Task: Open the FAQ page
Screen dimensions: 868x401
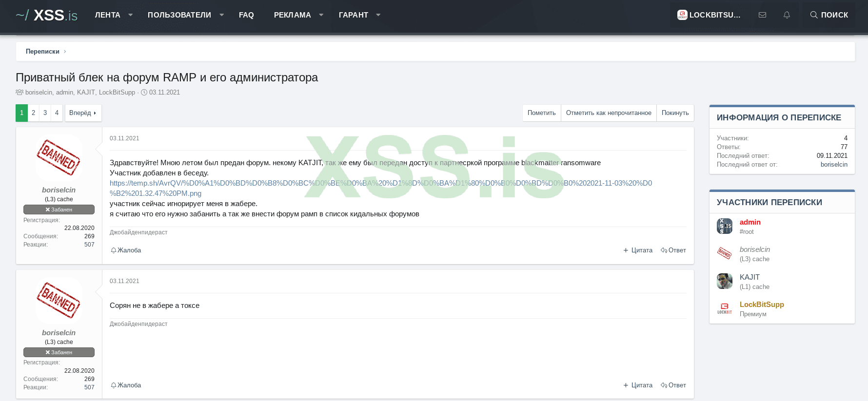Action: 246,15
